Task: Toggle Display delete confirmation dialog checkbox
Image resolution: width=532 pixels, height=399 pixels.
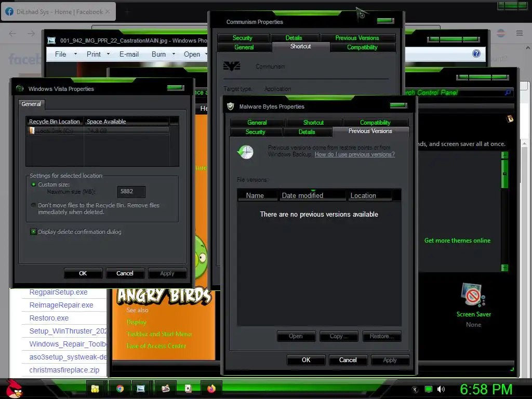Action: (x=33, y=232)
